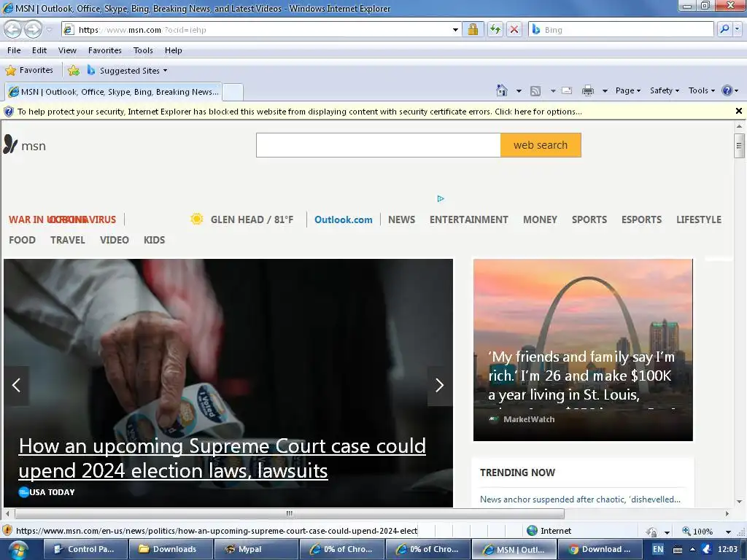Open the Favorites menu
Image resolution: width=747 pixels, height=560 pixels.
105,50
